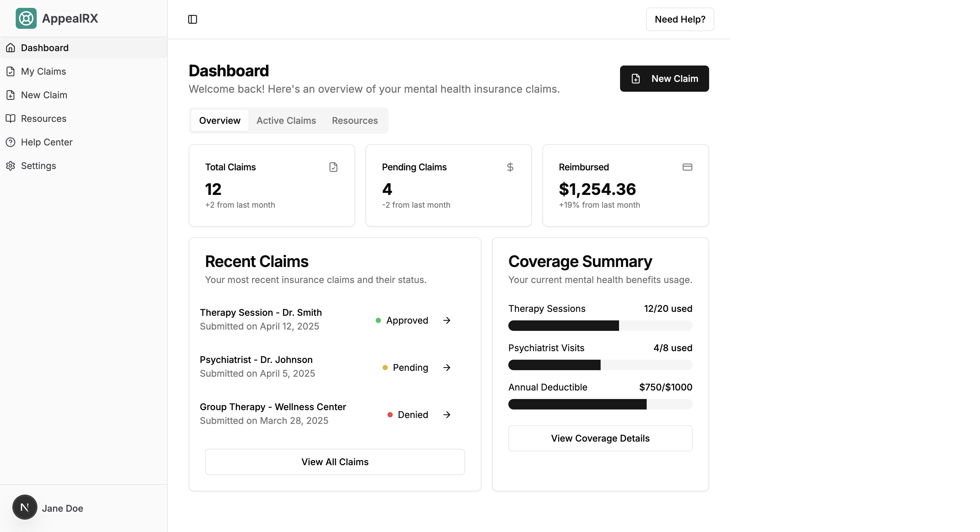
Task: Open the denied Group Therapy claim arrow
Action: click(x=447, y=415)
